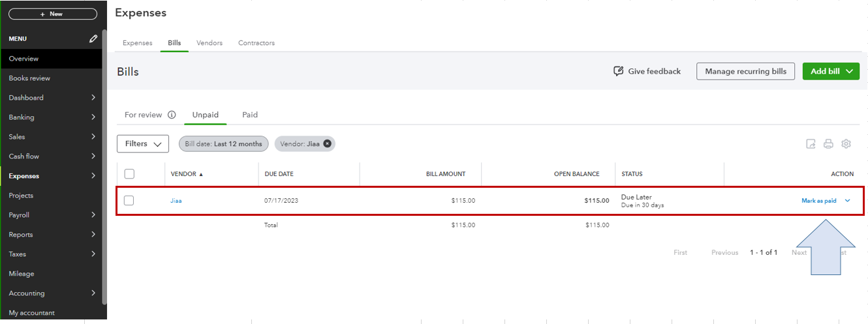This screenshot has height=324, width=868.
Task: Open the Contractors tab
Action: pos(256,43)
